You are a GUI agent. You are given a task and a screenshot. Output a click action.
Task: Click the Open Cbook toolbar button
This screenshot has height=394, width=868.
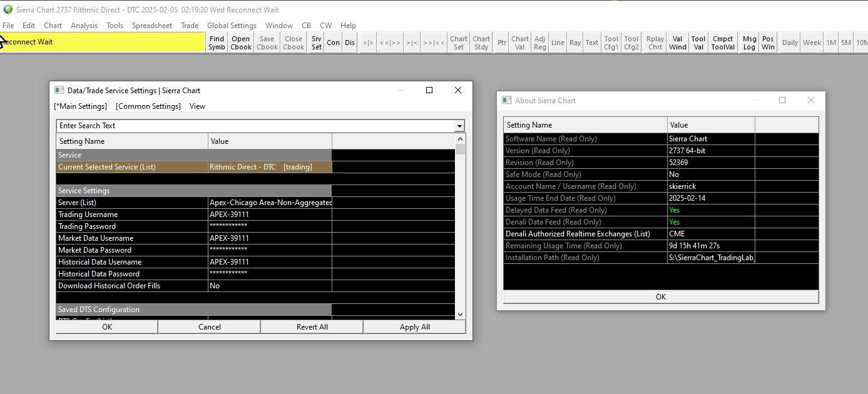[x=241, y=43]
